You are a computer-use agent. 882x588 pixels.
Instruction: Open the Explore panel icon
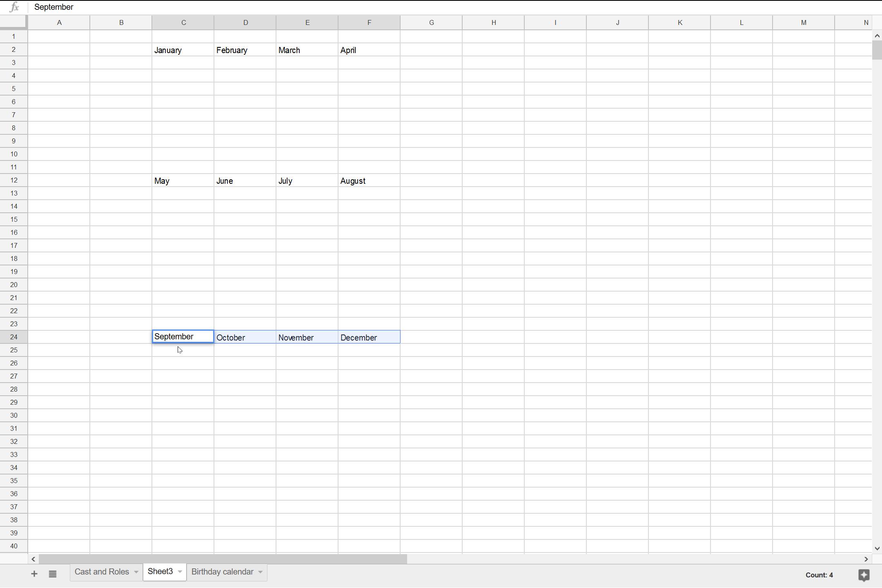click(864, 575)
